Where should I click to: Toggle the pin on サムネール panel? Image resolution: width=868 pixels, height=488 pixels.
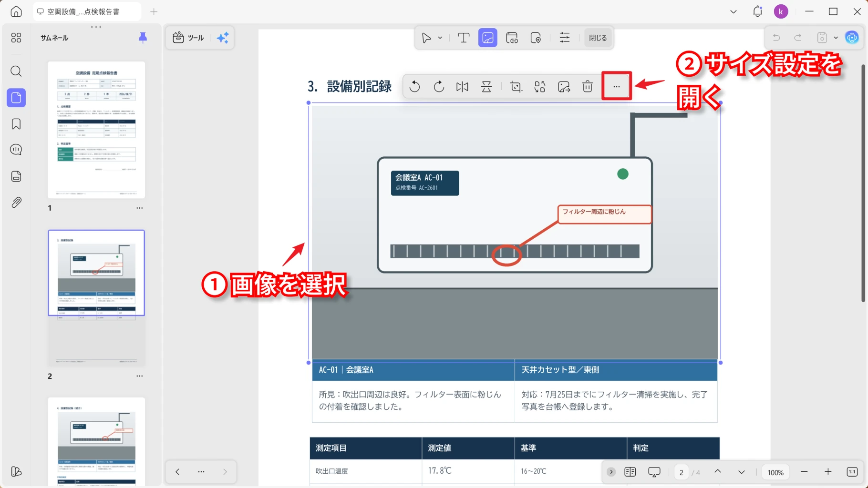143,38
